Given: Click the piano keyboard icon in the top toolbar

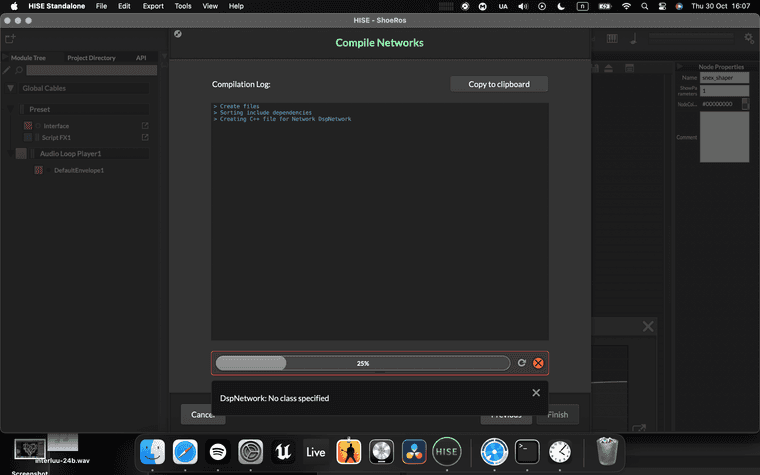Looking at the screenshot, I should pyautogui.click(x=612, y=38).
